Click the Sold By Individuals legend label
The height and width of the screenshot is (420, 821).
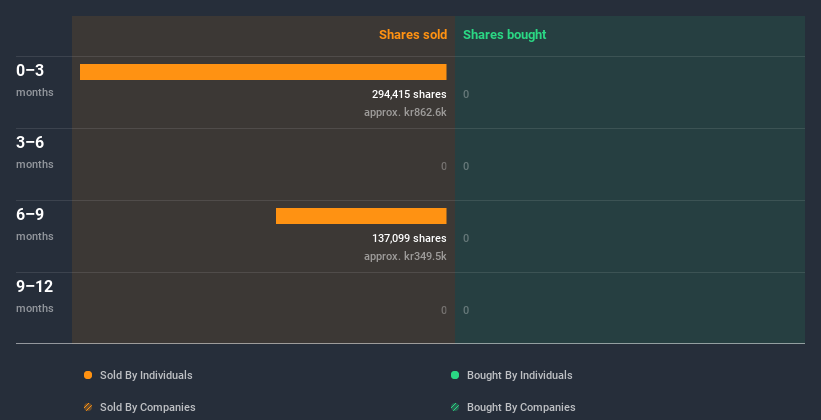(x=146, y=375)
